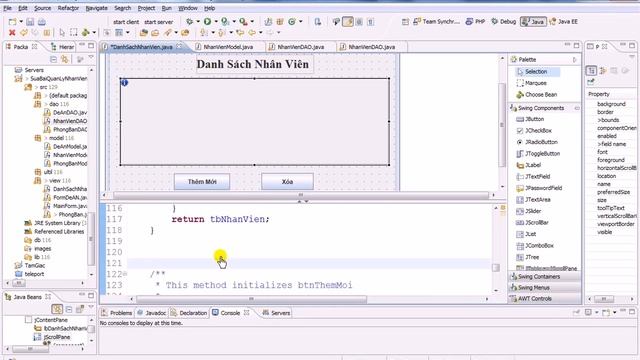Open dropdown next to New file icon
Screen dimensions: 640x360
pos(21,22)
